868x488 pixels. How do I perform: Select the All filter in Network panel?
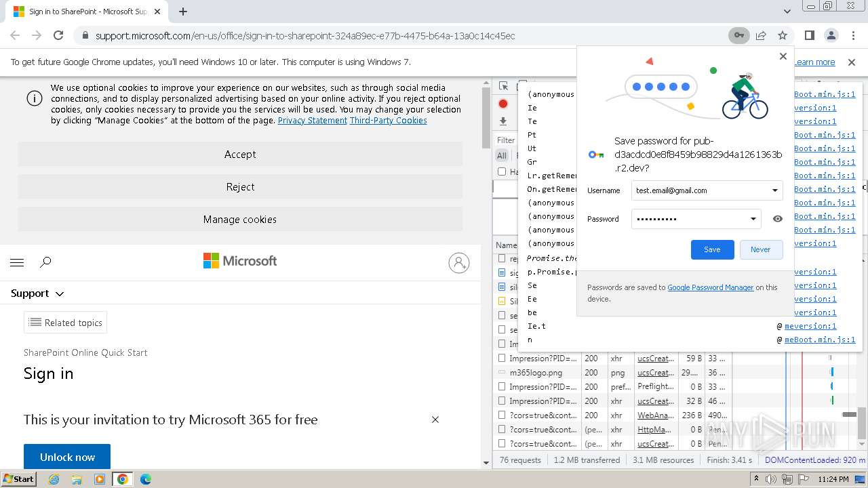[x=502, y=155]
